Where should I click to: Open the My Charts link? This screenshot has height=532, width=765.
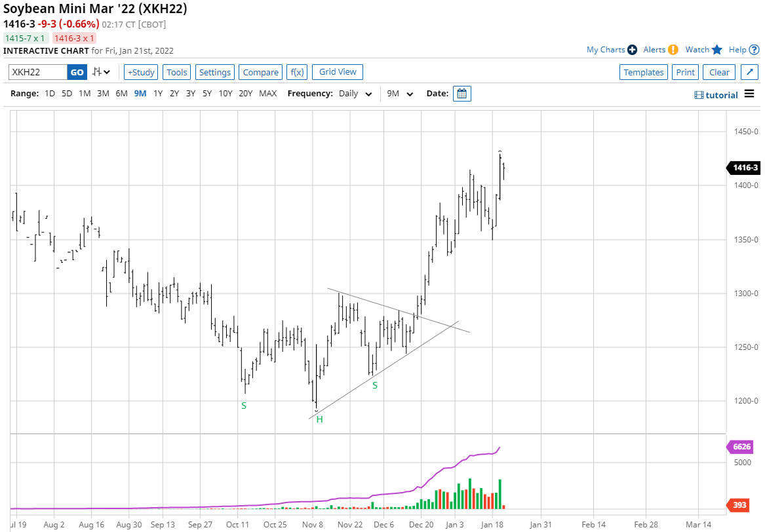[x=606, y=50]
